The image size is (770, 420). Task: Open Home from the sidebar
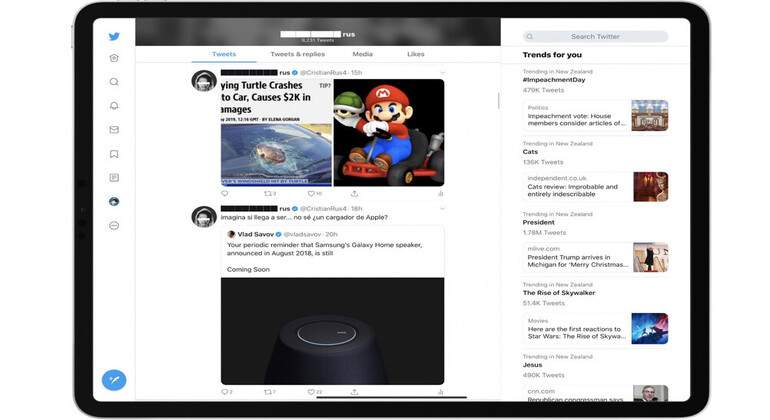tap(114, 58)
